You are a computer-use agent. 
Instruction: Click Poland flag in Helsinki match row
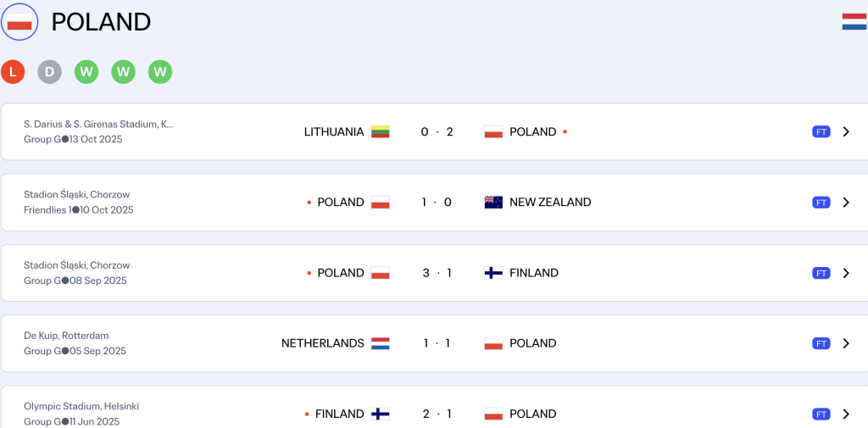coord(493,414)
